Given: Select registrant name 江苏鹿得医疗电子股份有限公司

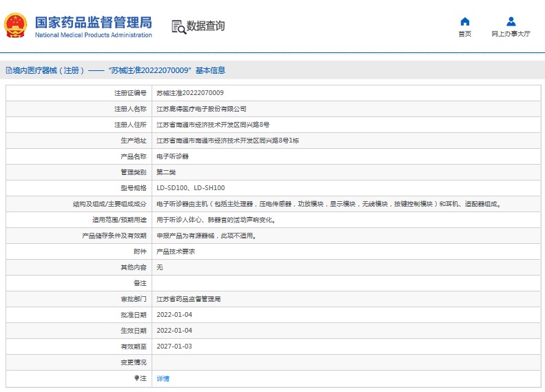Looking at the screenshot, I should click(x=201, y=109).
